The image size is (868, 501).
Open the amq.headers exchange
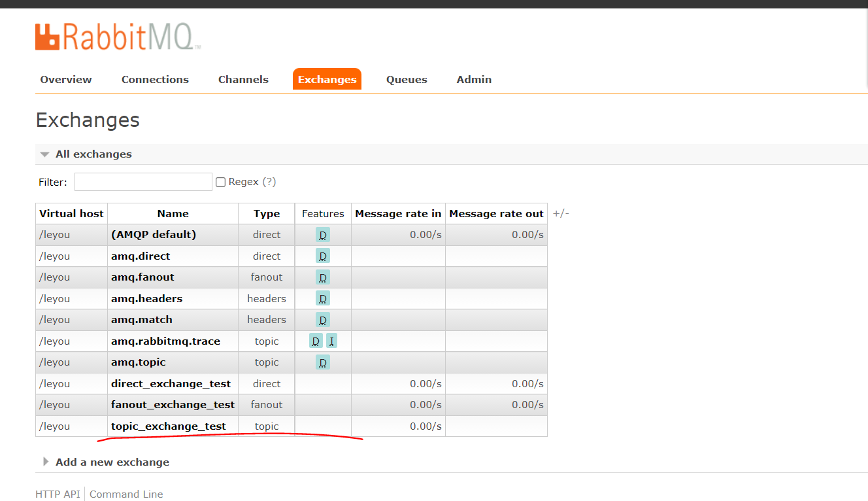coord(146,299)
